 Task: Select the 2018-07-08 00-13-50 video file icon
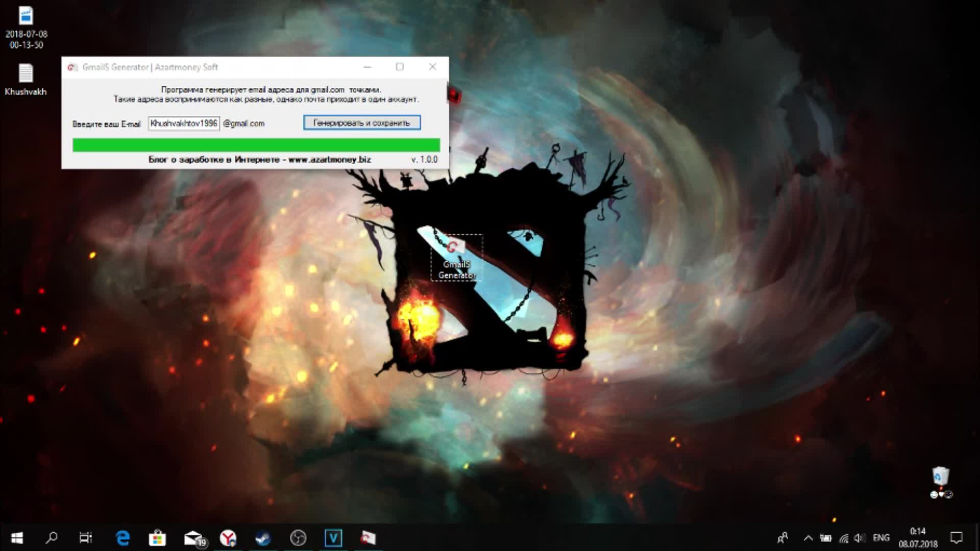pyautogui.click(x=26, y=28)
